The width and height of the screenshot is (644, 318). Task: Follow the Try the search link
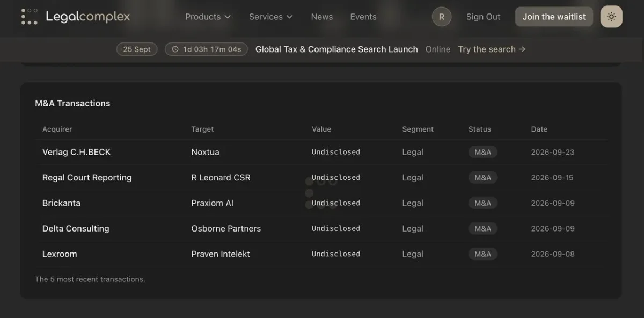click(492, 49)
